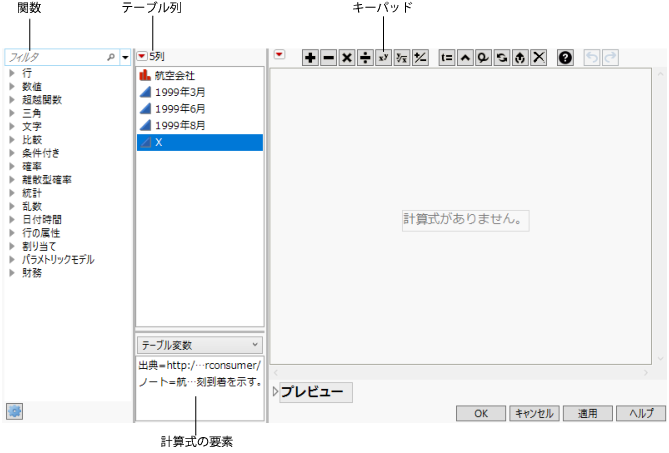
Task: Click the local variable (t=) button
Action: pos(447,58)
